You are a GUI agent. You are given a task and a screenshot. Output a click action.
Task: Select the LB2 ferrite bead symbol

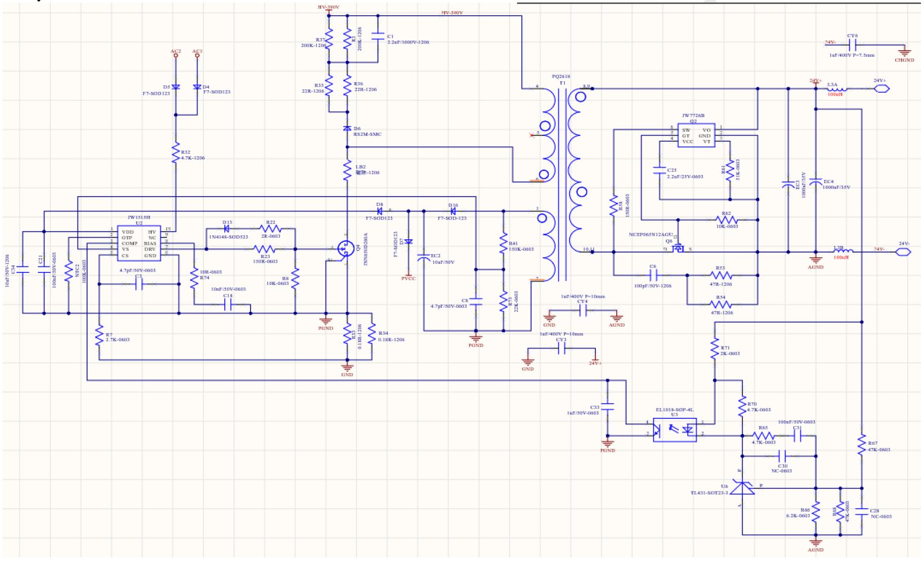tap(347, 171)
